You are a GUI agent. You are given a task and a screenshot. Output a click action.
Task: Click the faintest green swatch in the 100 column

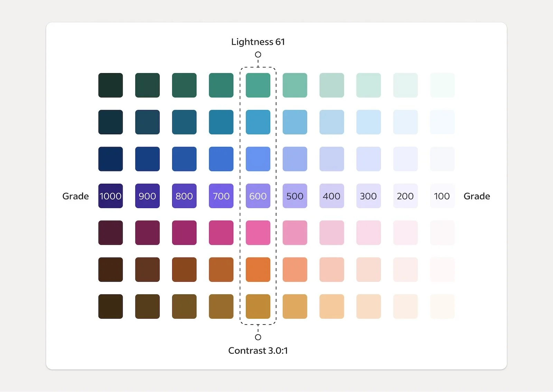click(x=442, y=85)
